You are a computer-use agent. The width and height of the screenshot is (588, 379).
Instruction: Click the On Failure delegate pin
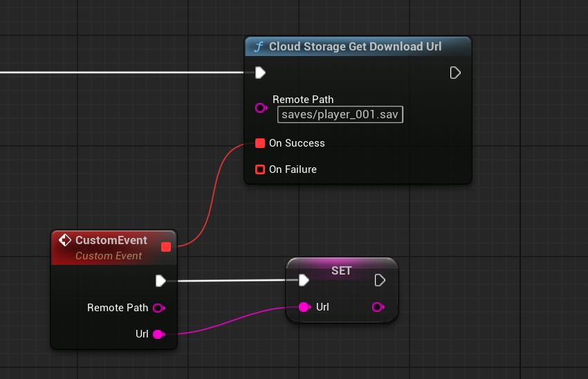[260, 169]
